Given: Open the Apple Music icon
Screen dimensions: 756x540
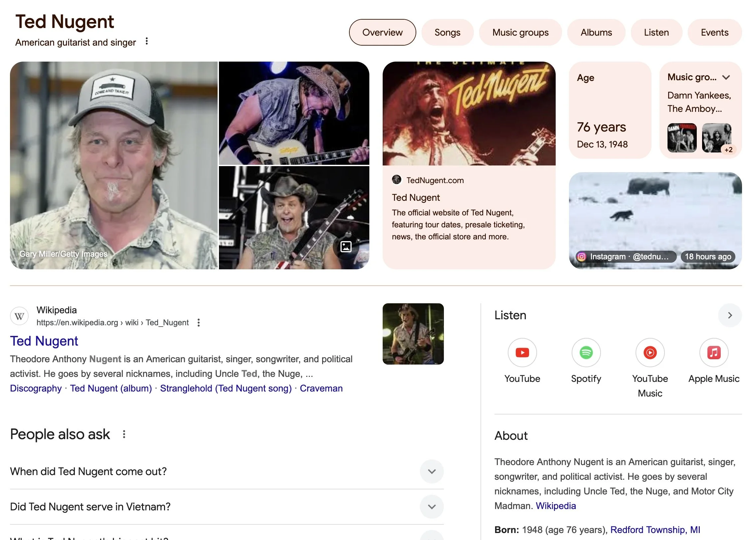Looking at the screenshot, I should (714, 353).
